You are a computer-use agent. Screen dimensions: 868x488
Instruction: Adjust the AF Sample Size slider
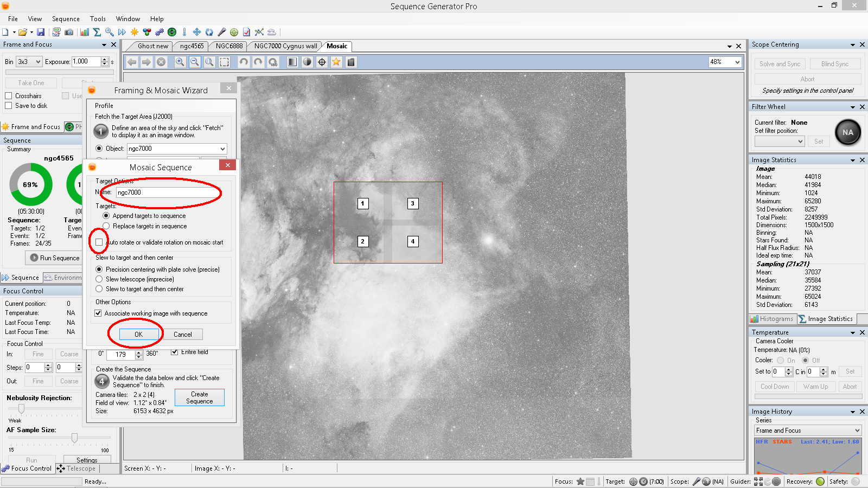(x=74, y=438)
